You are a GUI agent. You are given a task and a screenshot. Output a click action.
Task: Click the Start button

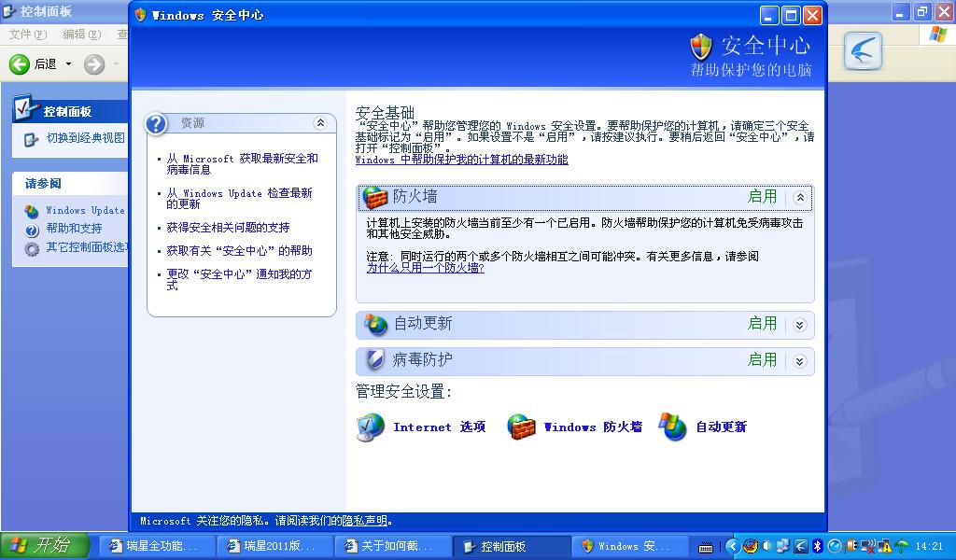(45, 545)
